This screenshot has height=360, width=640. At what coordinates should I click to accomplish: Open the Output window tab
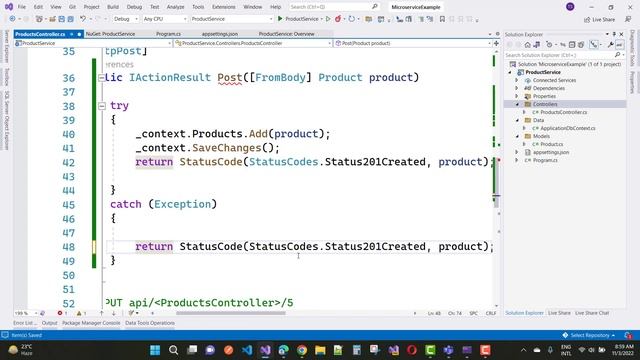coord(49,323)
